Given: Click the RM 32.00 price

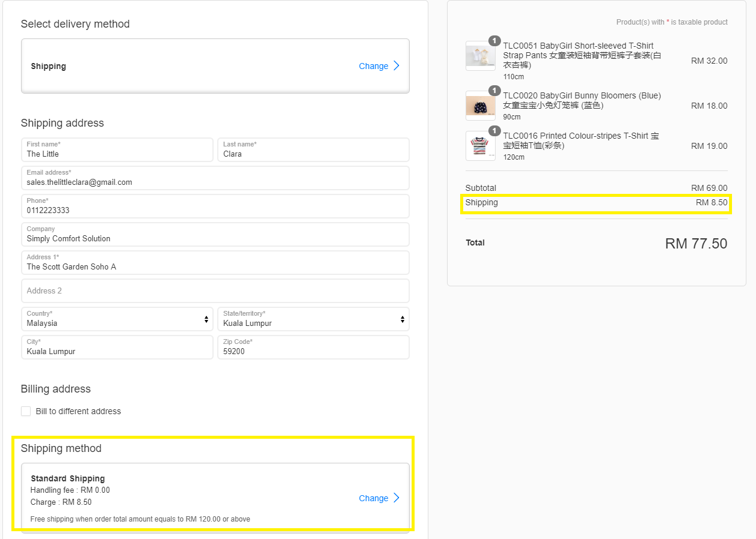Looking at the screenshot, I should click(709, 61).
